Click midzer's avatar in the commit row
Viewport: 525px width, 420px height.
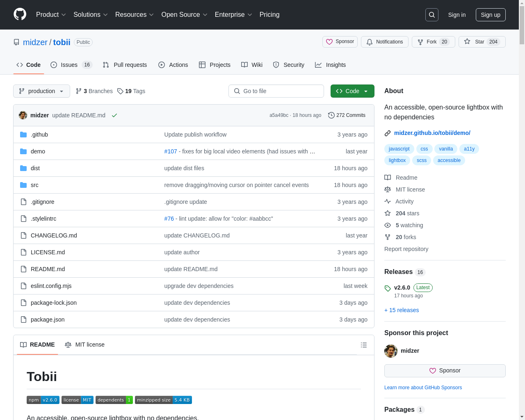tap(23, 115)
